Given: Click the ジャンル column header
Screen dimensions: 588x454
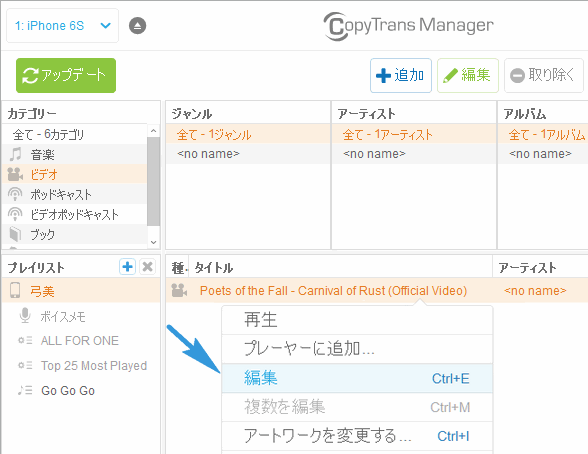Looking at the screenshot, I should tap(248, 113).
